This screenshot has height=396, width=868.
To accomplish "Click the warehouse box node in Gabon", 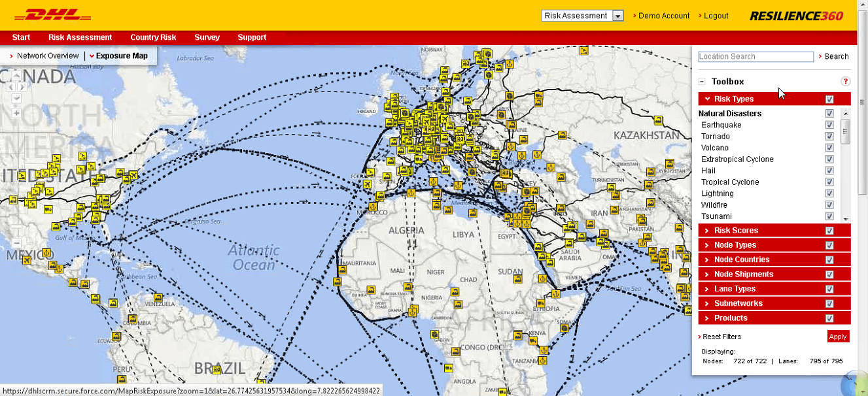I will coord(435,335).
